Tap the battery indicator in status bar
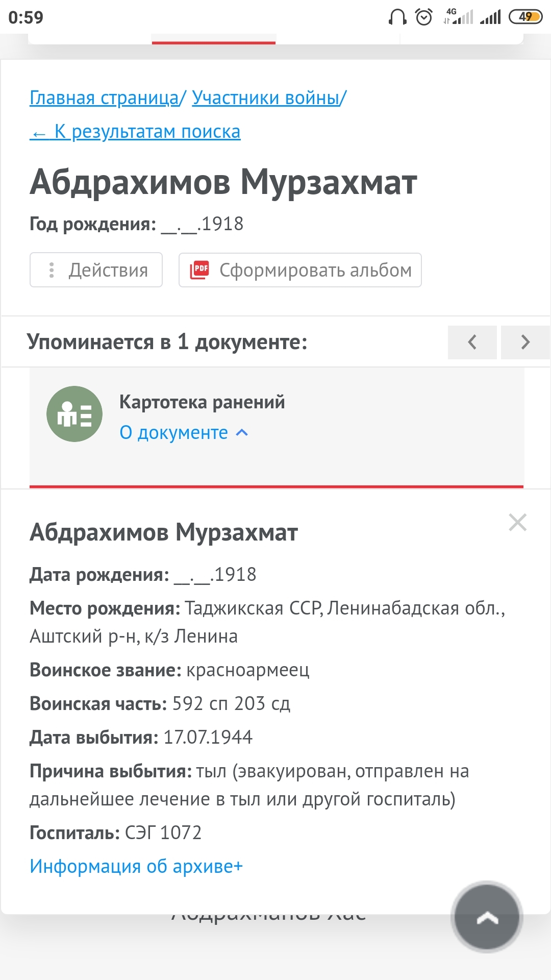551x980 pixels. coord(525,17)
